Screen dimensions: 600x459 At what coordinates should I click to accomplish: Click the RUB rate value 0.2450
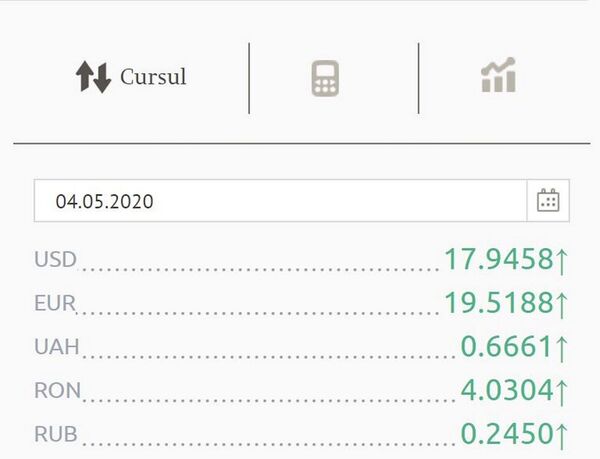coord(506,434)
